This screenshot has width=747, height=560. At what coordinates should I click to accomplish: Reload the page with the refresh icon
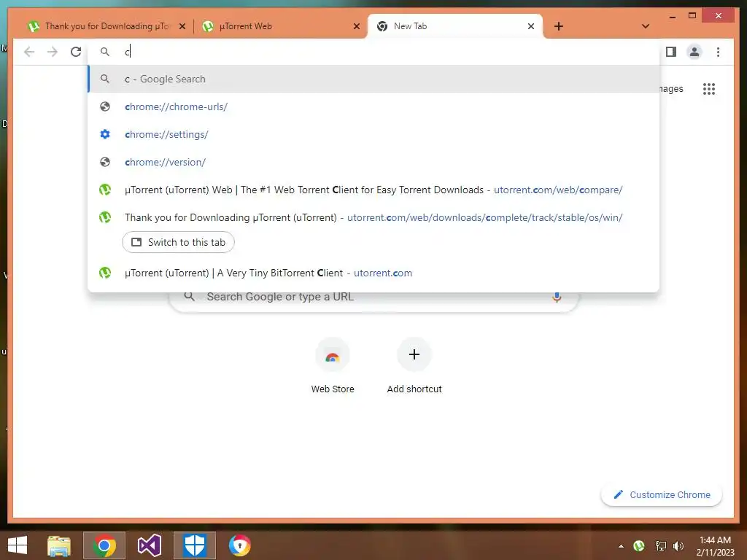[x=76, y=52]
